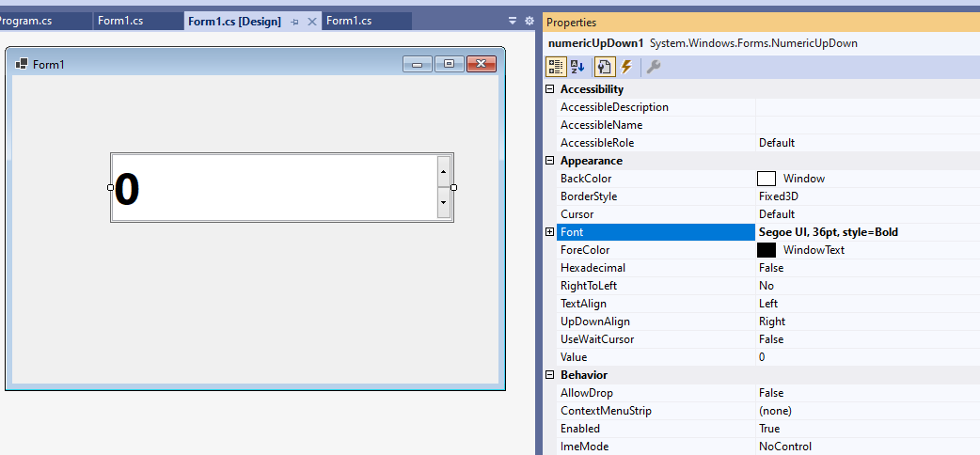Image resolution: width=980 pixels, height=455 pixels.
Task: Click the Form1 designer minimize button
Action: click(x=418, y=64)
